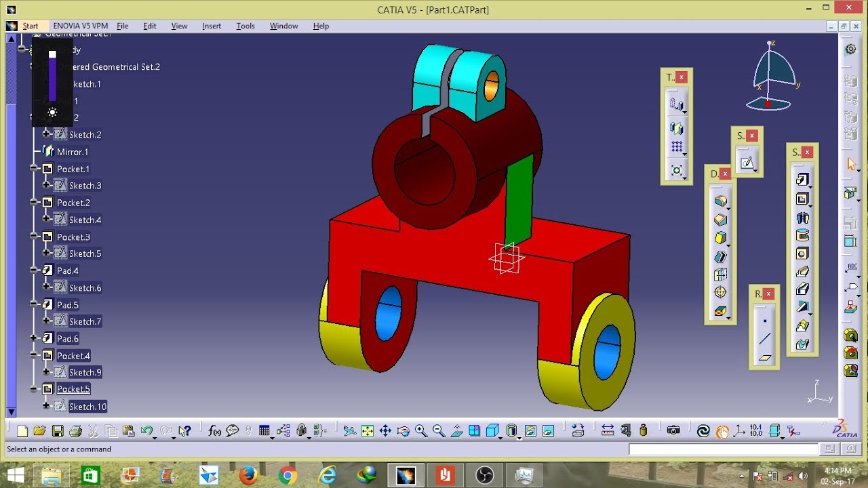Collapse the Pocket.5 tree node
Image resolution: width=868 pixels, height=488 pixels.
(34, 389)
